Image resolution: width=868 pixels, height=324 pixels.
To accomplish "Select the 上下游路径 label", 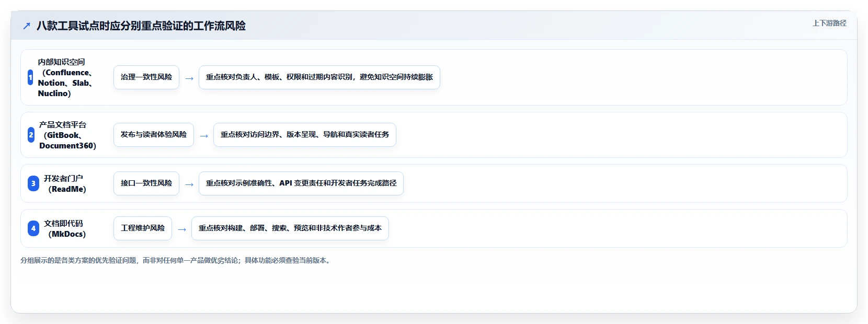I will click(x=829, y=23).
